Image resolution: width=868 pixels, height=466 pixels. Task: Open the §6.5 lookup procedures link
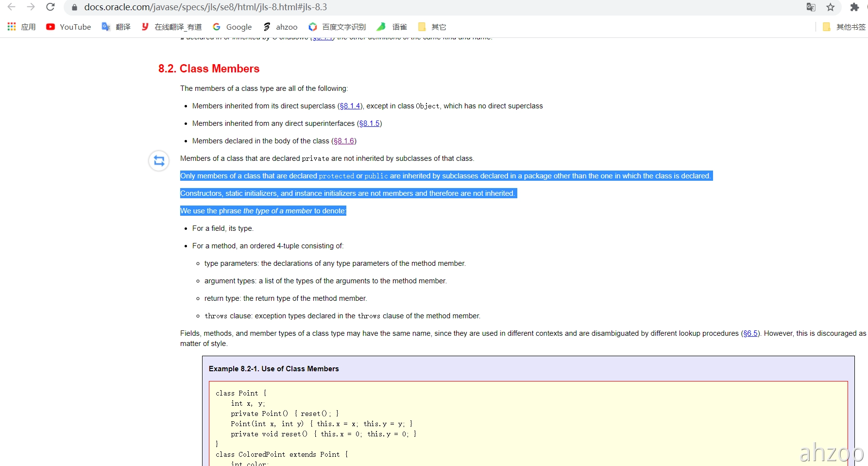click(750, 333)
